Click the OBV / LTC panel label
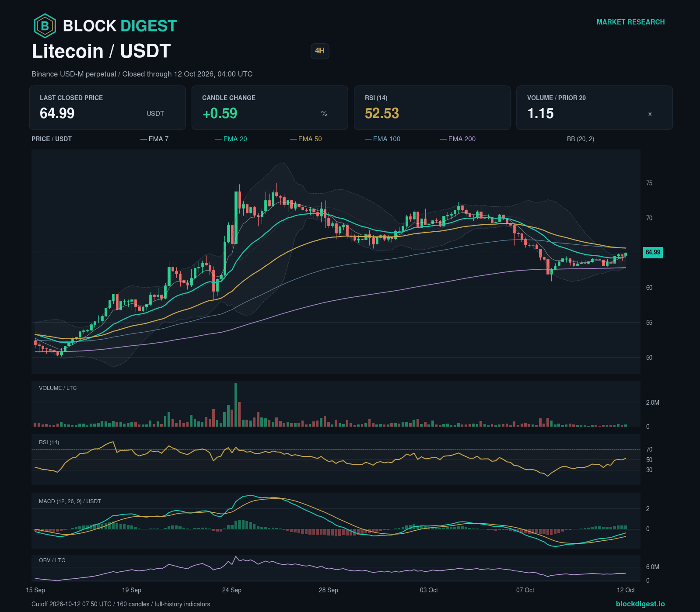The image size is (700, 612). (52, 560)
